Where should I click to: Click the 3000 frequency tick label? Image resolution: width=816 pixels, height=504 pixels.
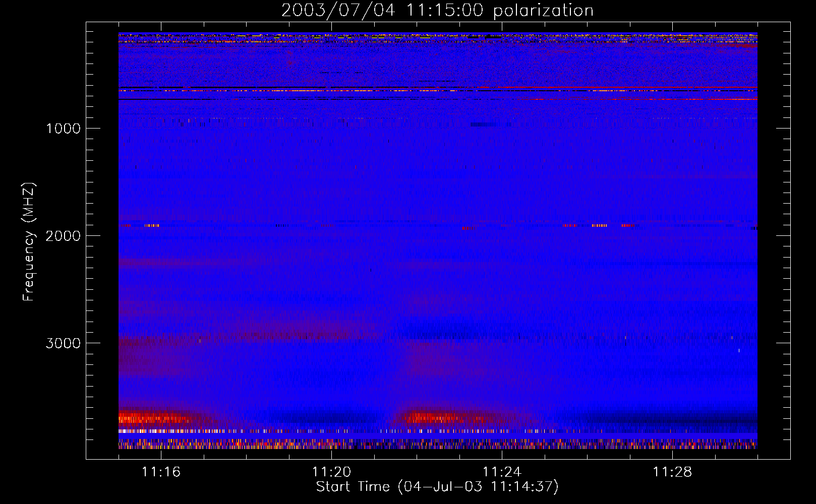coord(63,343)
